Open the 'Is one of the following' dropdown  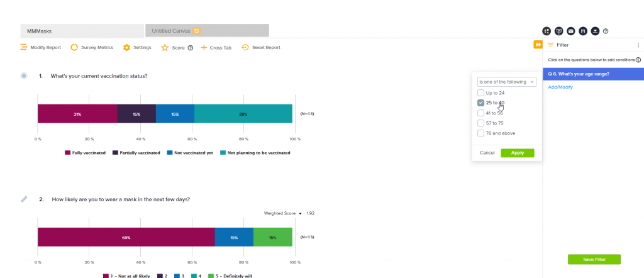pos(506,82)
